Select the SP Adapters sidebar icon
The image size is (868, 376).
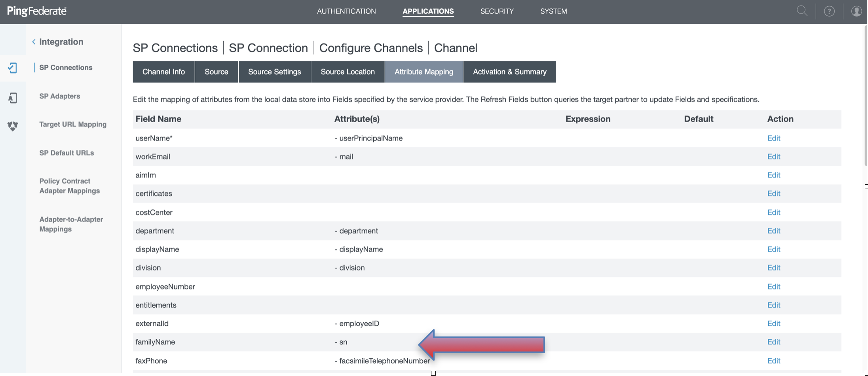pyautogui.click(x=13, y=98)
